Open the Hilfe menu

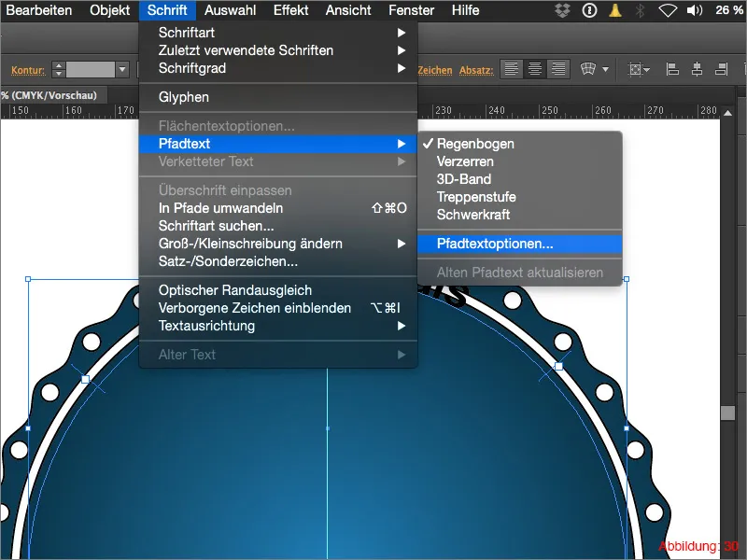[465, 10]
